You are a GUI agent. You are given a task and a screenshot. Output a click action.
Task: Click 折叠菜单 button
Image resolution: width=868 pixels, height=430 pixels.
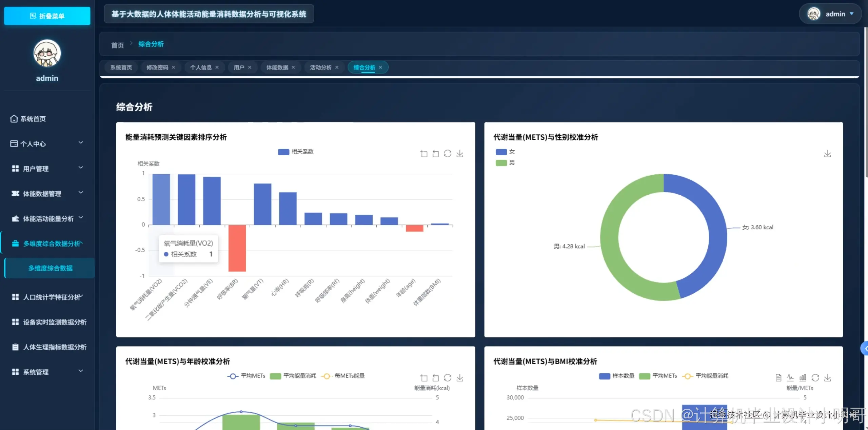tap(47, 16)
